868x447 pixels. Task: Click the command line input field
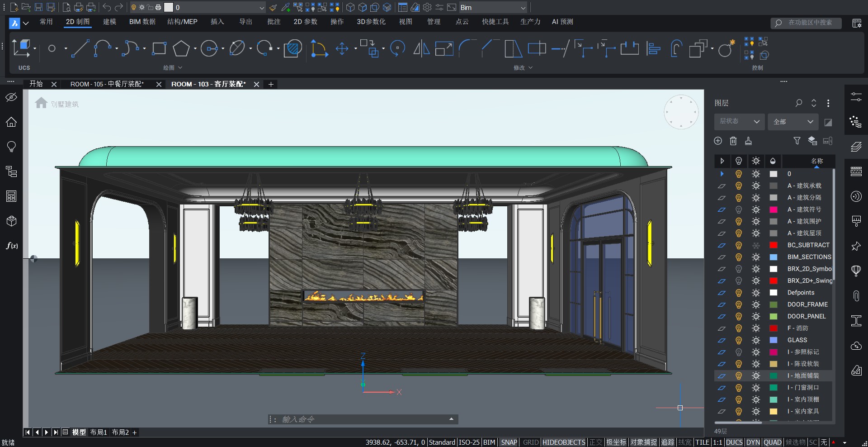coord(363,419)
